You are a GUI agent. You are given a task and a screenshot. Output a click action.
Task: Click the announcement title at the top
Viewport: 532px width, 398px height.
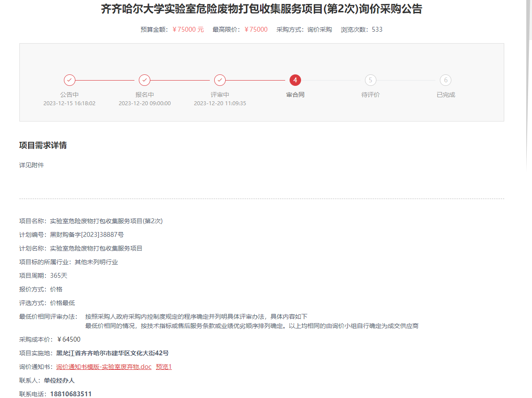261,9
